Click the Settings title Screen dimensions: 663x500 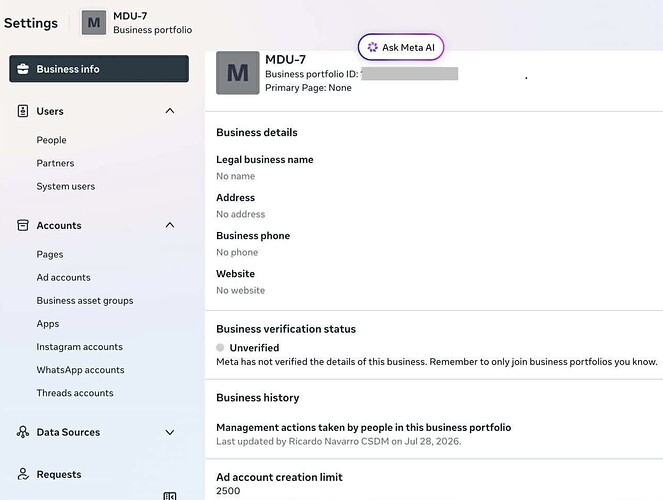click(31, 23)
